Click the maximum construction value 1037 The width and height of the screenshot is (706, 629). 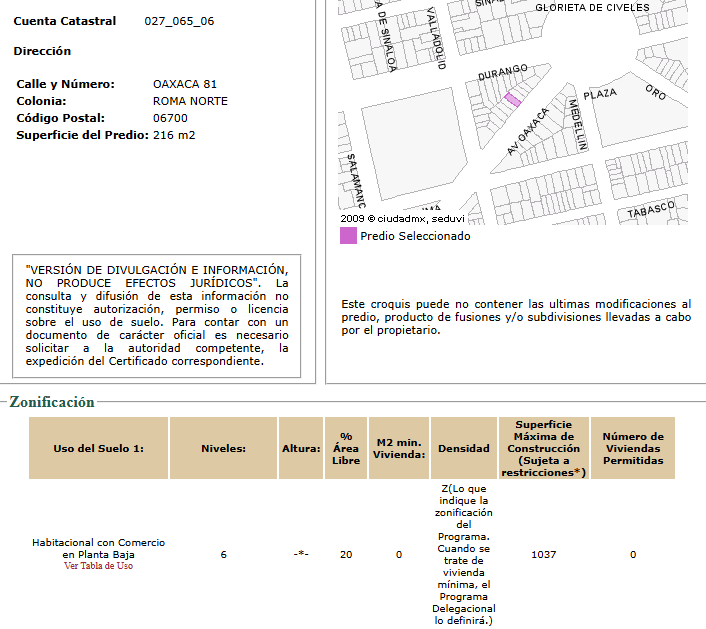[543, 554]
